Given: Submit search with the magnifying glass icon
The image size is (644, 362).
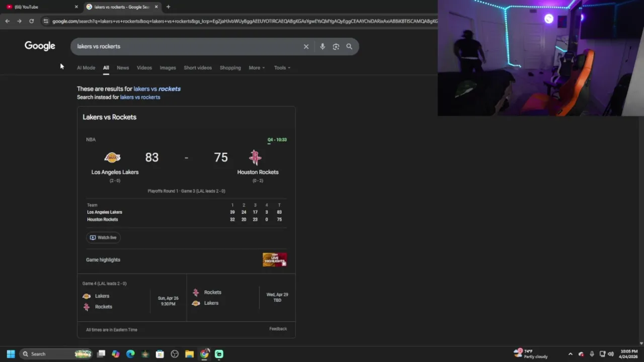Looking at the screenshot, I should point(349,46).
